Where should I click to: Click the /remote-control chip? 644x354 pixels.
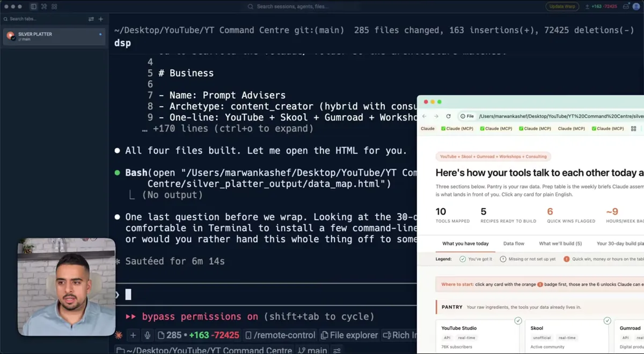tap(281, 335)
